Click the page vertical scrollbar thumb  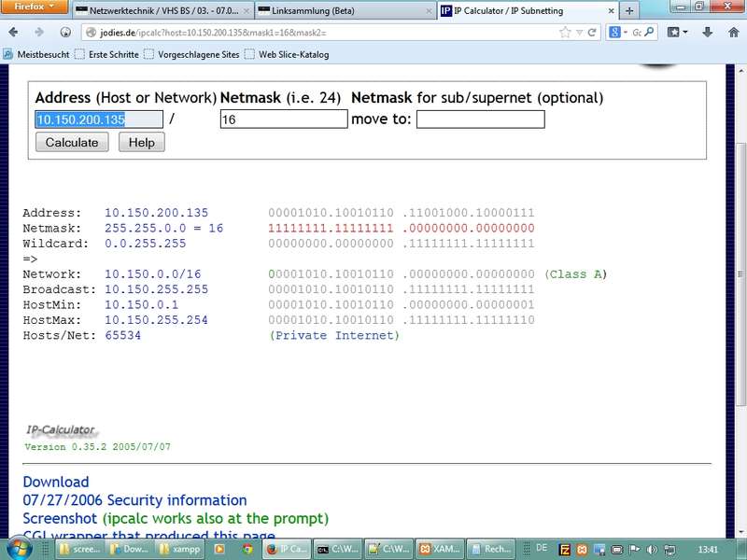[740, 273]
